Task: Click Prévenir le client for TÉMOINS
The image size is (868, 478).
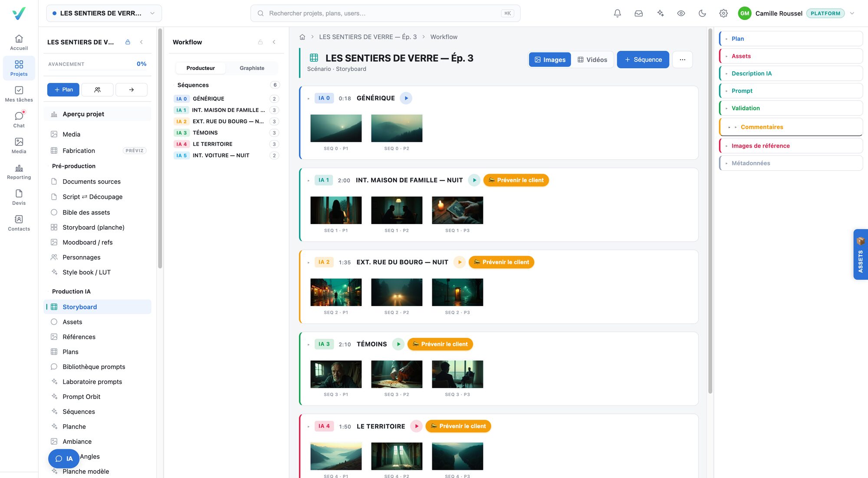Action: (x=440, y=344)
